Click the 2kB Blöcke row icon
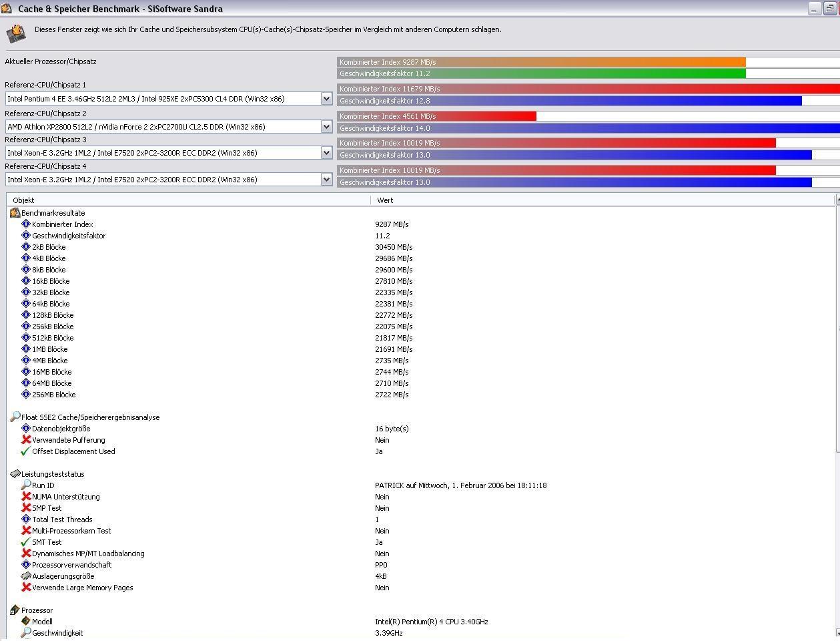The height and width of the screenshot is (641, 840). point(26,247)
